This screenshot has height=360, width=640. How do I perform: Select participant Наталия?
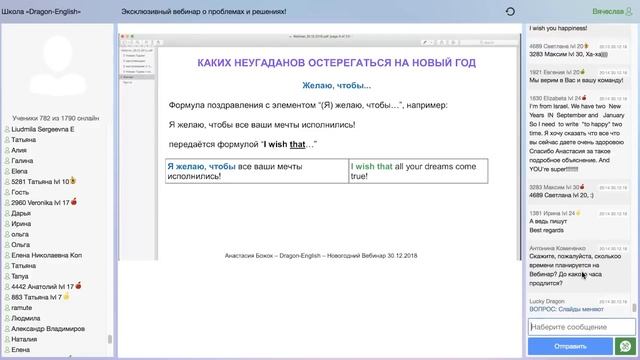point(24,339)
